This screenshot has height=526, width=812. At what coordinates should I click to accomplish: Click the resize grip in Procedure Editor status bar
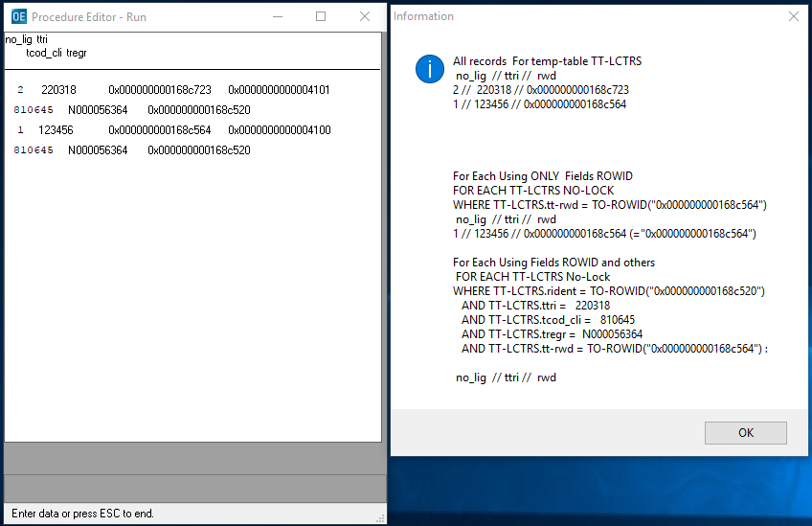[381, 518]
